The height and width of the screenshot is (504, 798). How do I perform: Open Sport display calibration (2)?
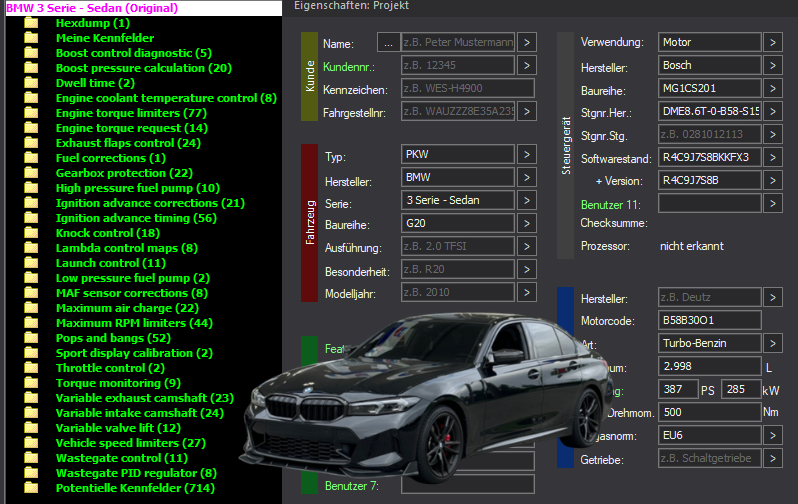[134, 353]
